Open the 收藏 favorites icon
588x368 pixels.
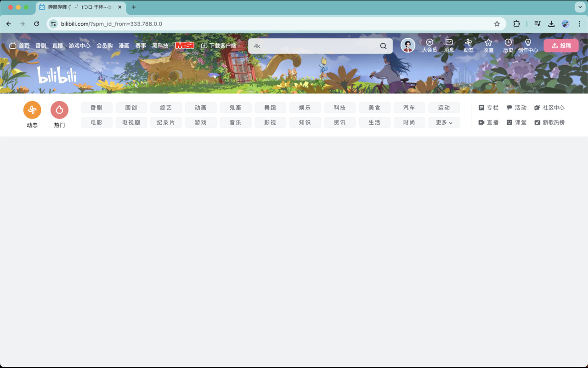(x=488, y=46)
